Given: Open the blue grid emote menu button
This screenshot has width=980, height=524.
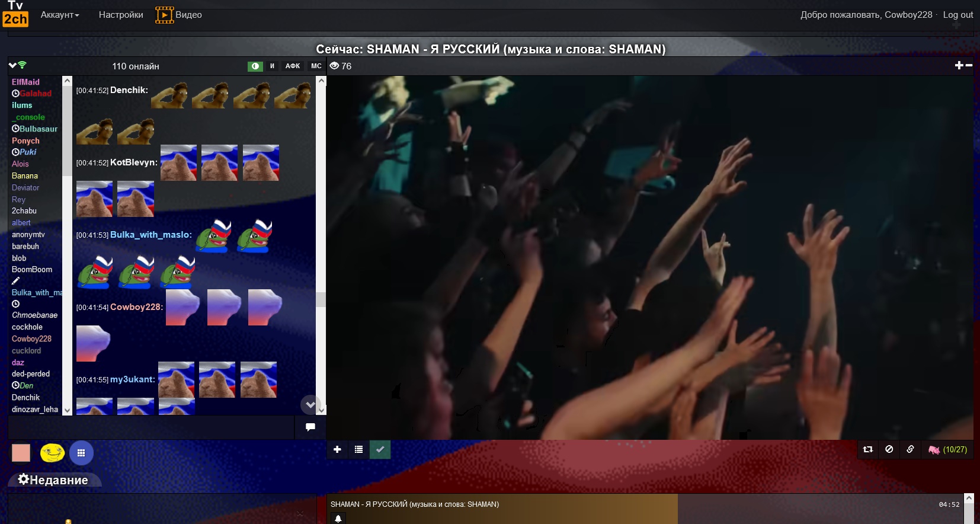Looking at the screenshot, I should [81, 453].
